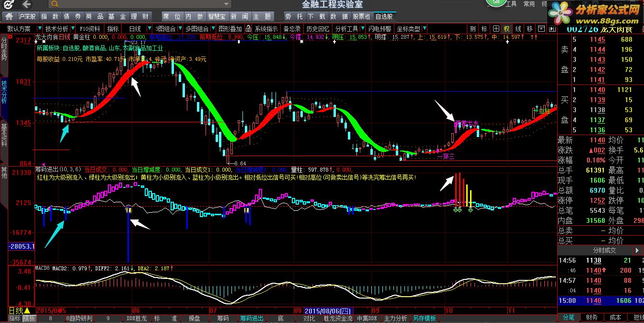
Task: Expand the 分析工具 dropdown arrow
Action: [363, 29]
